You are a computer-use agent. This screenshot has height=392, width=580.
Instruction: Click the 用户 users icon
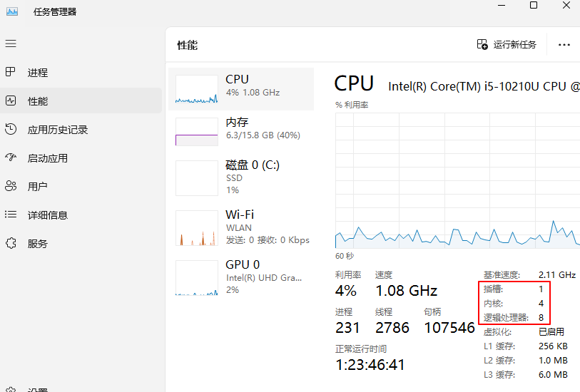11,186
